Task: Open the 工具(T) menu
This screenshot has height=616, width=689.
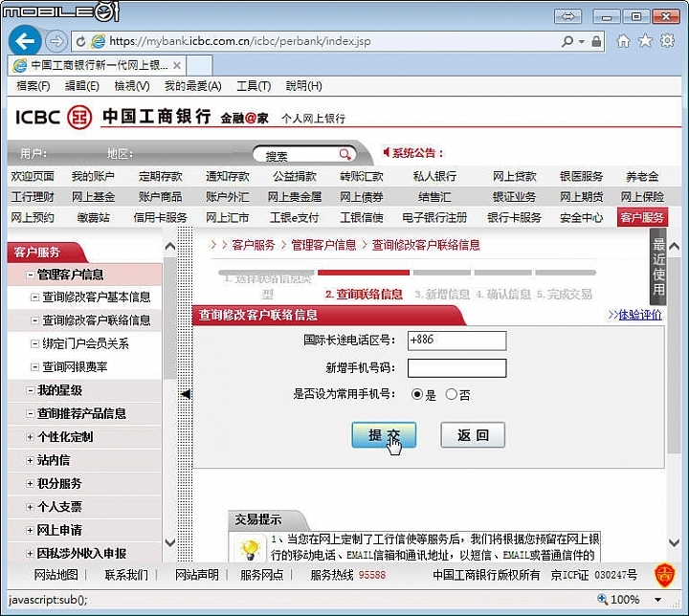Action: click(x=254, y=86)
